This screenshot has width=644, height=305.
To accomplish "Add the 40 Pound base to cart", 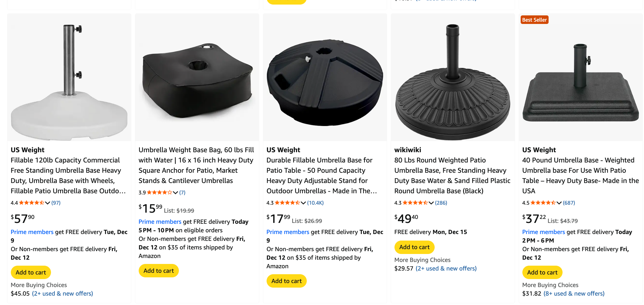I will point(542,273).
